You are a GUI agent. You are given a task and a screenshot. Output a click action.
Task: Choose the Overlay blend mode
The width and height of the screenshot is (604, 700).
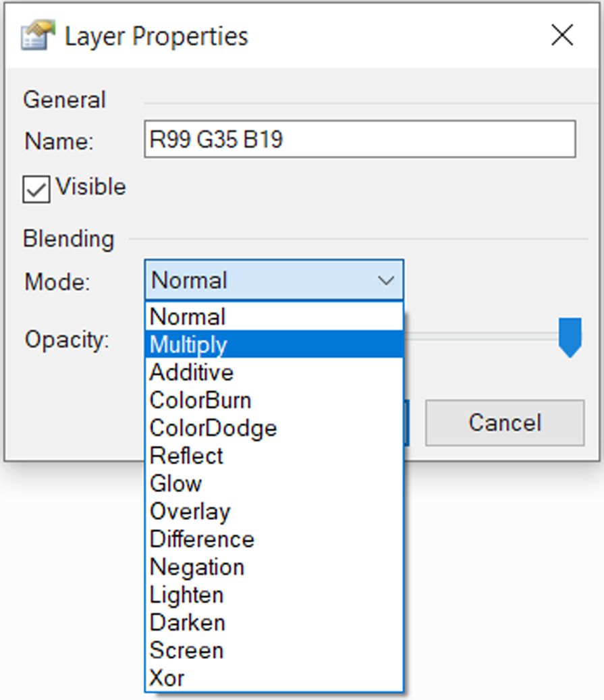(274, 512)
